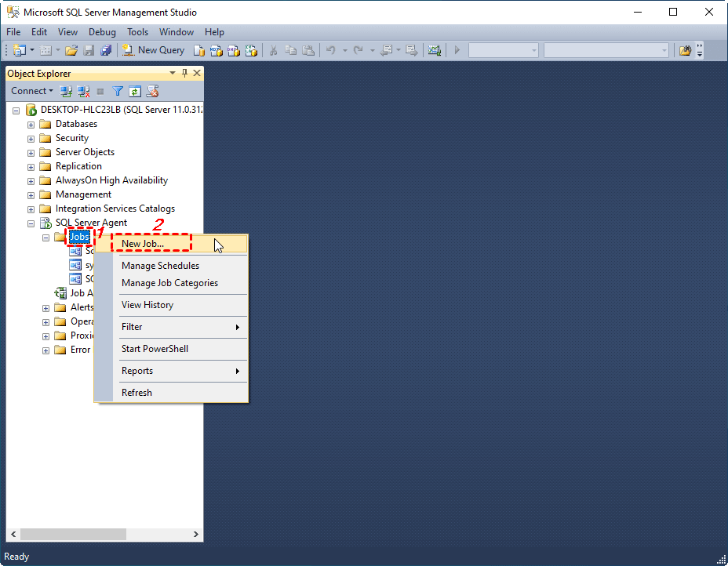Choose Start PowerShell from context menu

click(x=171, y=348)
